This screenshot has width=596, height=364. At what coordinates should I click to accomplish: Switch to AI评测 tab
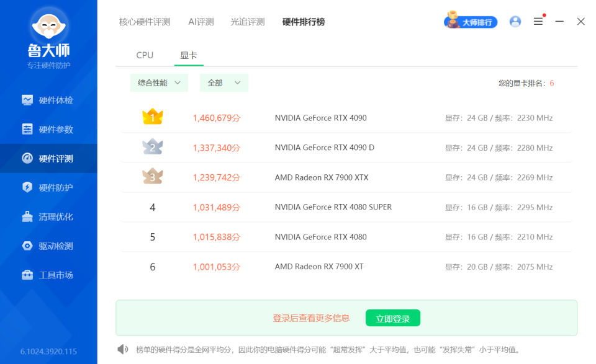click(x=201, y=22)
